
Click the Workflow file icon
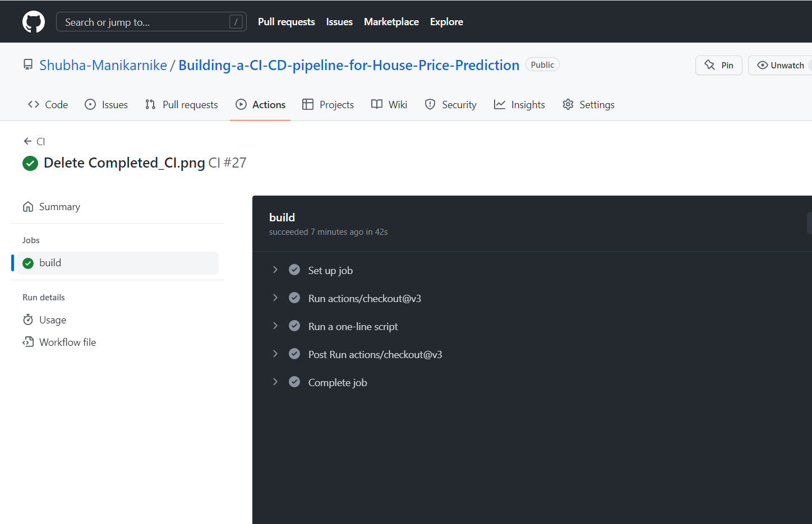tap(27, 341)
